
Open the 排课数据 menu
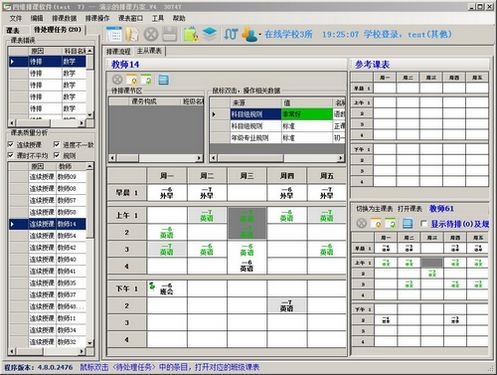coord(64,18)
